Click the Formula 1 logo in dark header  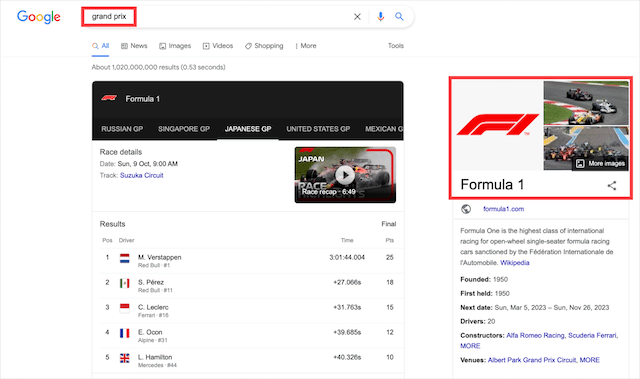coord(109,98)
